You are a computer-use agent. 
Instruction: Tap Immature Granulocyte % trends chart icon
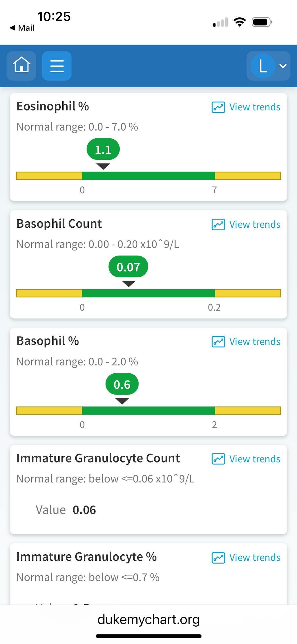tap(218, 558)
